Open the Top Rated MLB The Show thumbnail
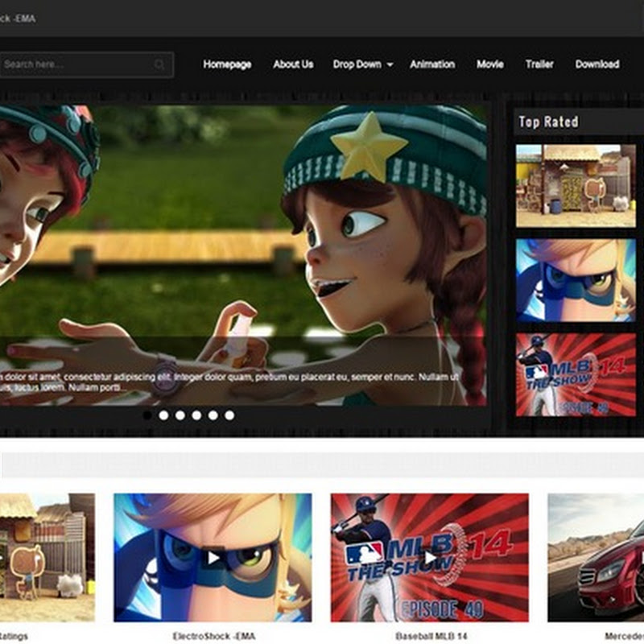The width and height of the screenshot is (644, 644). pos(576,374)
